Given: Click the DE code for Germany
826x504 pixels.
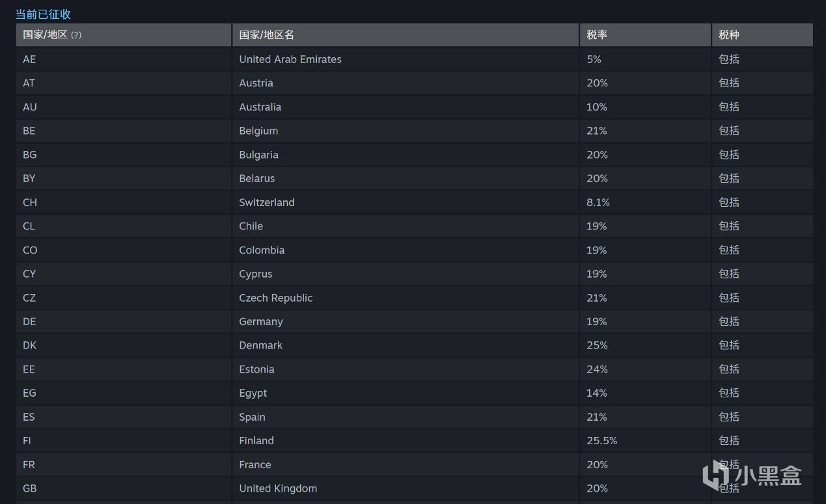Looking at the screenshot, I should click(29, 321).
